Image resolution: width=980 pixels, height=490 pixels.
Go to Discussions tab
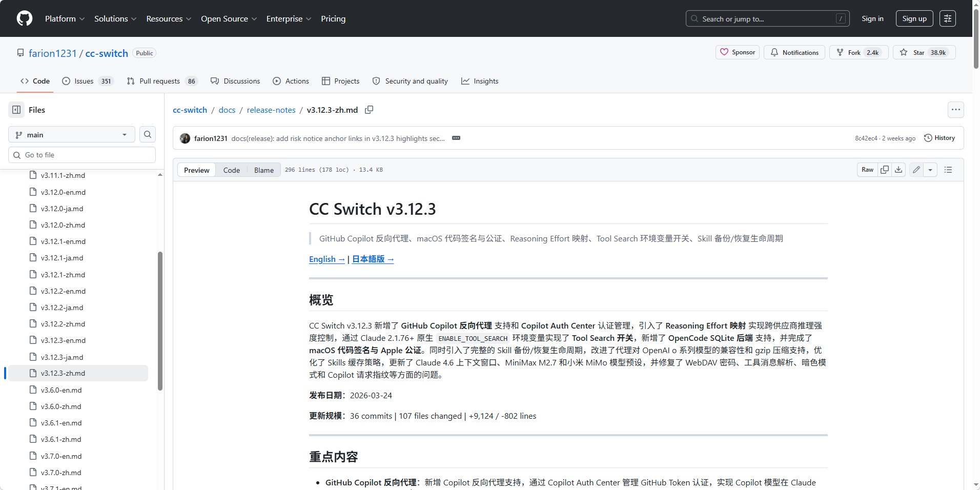(235, 81)
